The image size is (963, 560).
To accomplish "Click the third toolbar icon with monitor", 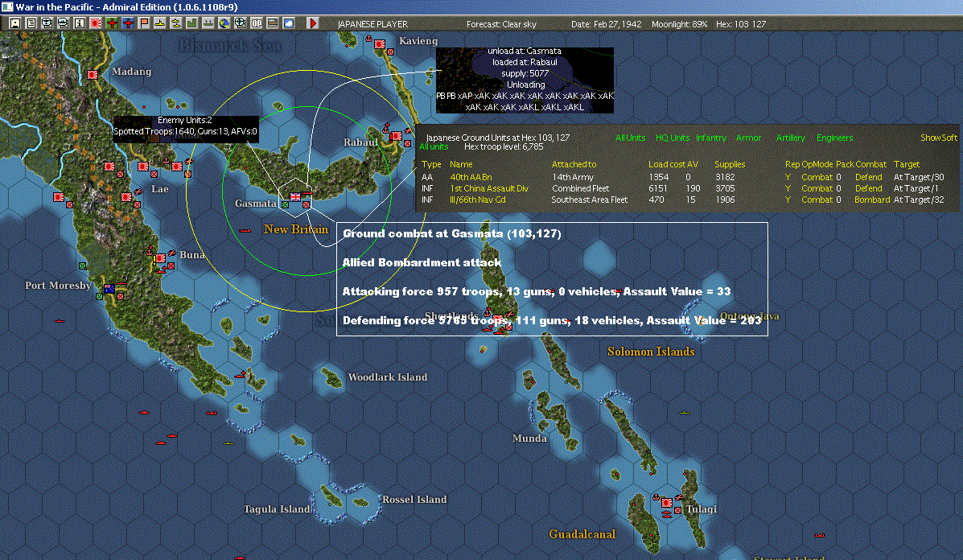I will point(47,23).
